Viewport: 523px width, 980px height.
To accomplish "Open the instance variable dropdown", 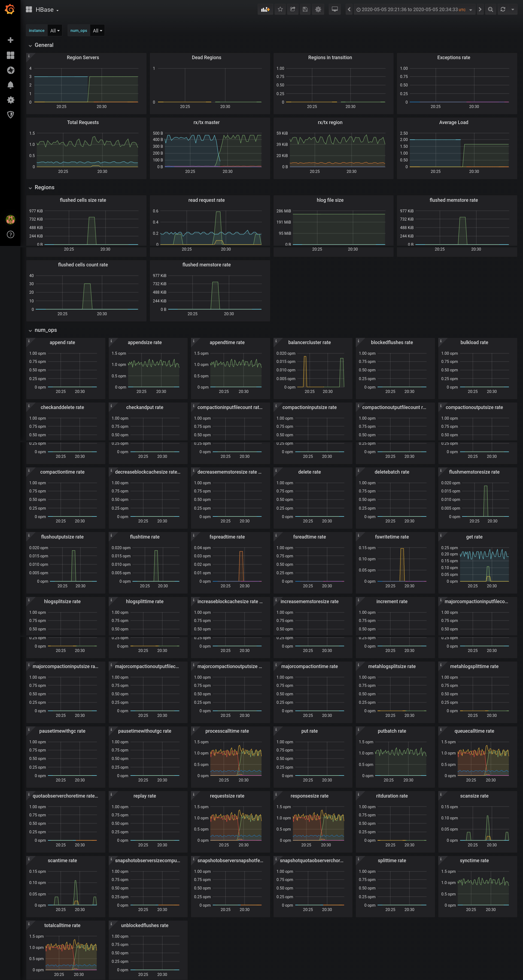I will 55,31.
